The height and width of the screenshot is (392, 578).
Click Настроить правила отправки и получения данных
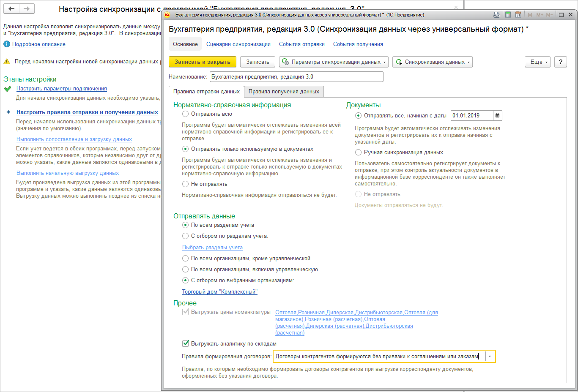pyautogui.click(x=87, y=112)
